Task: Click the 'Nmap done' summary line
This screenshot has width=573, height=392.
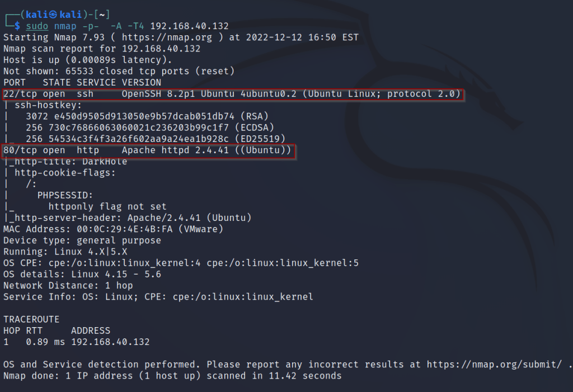Action: point(172,376)
